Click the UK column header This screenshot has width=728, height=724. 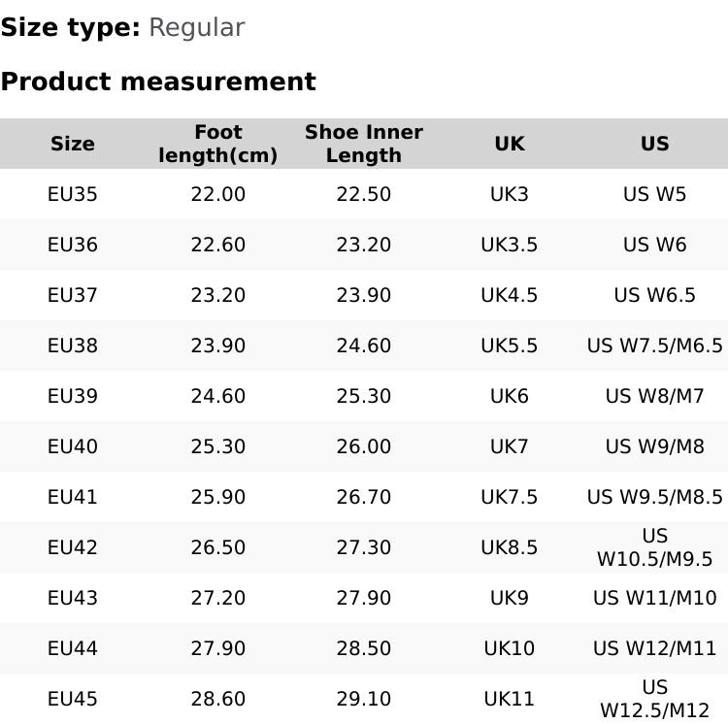point(510,144)
